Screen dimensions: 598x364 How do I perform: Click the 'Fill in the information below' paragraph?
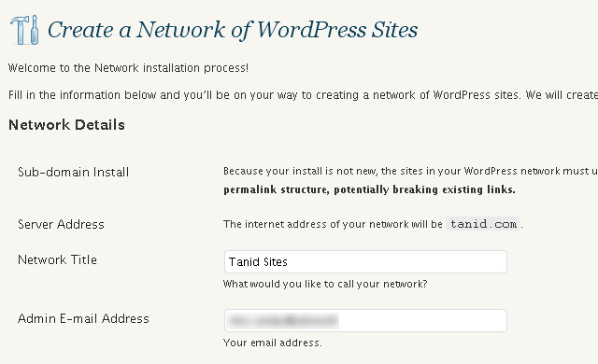point(303,95)
